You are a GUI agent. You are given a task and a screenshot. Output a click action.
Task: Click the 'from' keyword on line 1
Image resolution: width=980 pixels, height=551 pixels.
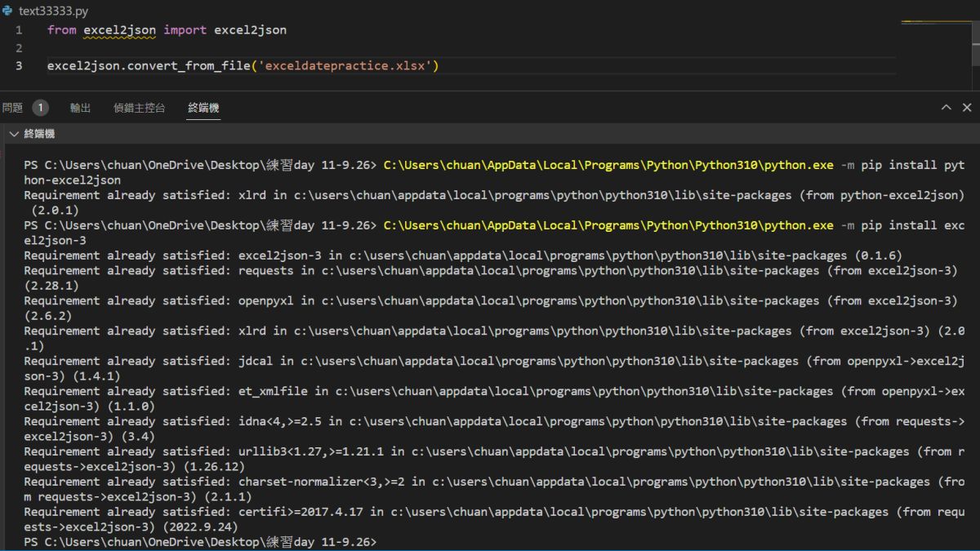pyautogui.click(x=61, y=30)
